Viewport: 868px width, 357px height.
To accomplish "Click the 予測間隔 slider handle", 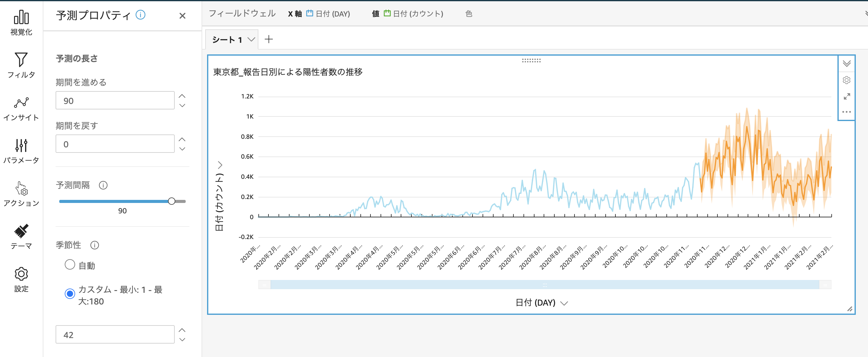I will pos(172,201).
